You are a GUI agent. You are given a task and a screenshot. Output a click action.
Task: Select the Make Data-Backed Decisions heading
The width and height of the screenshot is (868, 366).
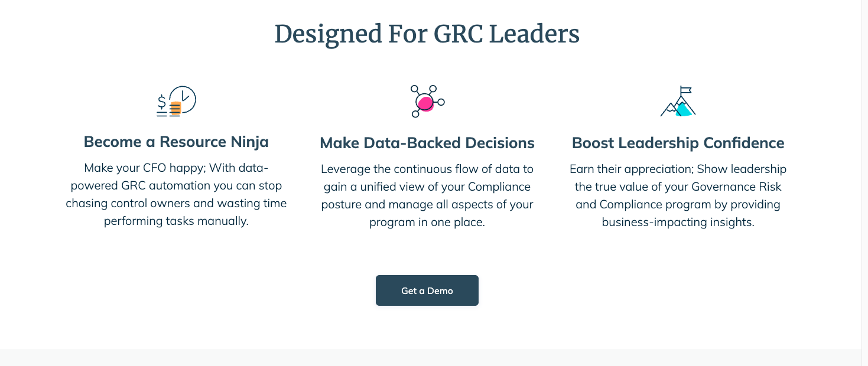click(x=427, y=143)
